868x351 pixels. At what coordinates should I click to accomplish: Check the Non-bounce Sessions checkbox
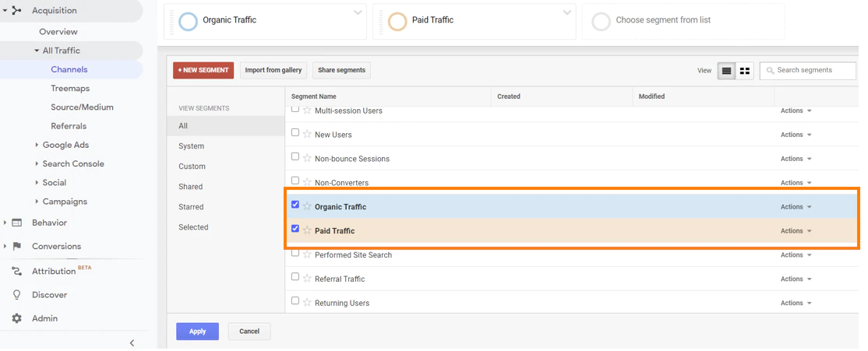tap(295, 156)
